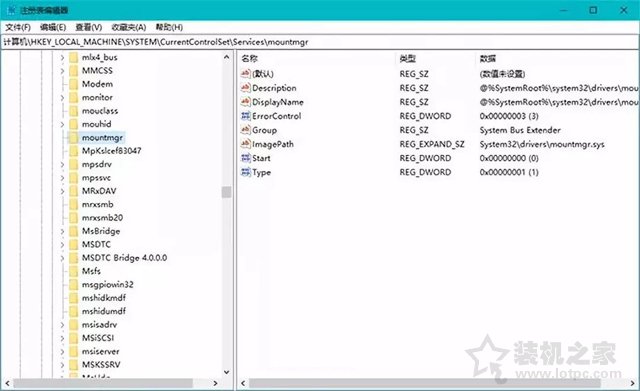Click the (默认) string value icon
The width and height of the screenshot is (640, 391).
pos(245,73)
